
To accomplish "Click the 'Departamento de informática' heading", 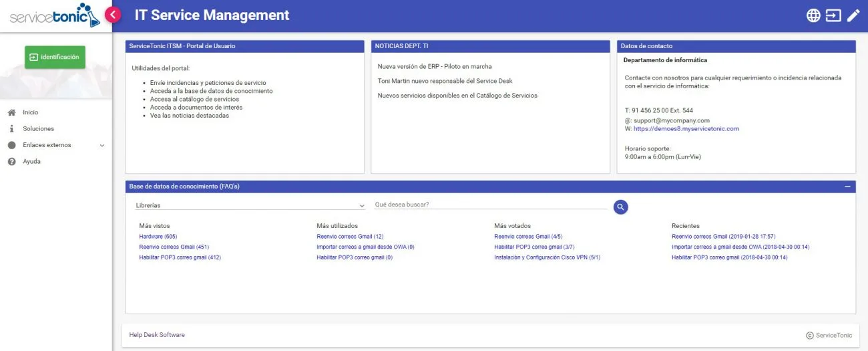I will click(x=665, y=60).
